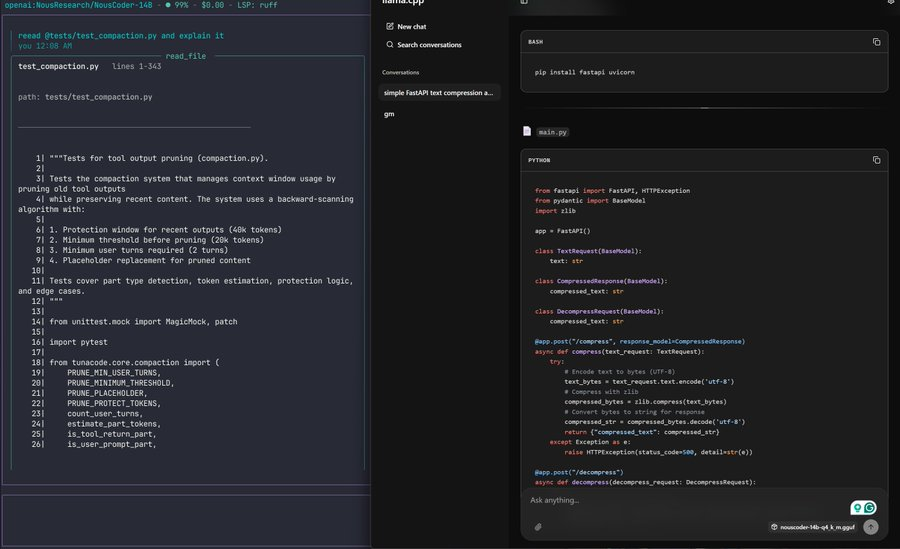Click the file icon beside main.py
Viewport: 900px width, 549px height.
click(x=527, y=131)
